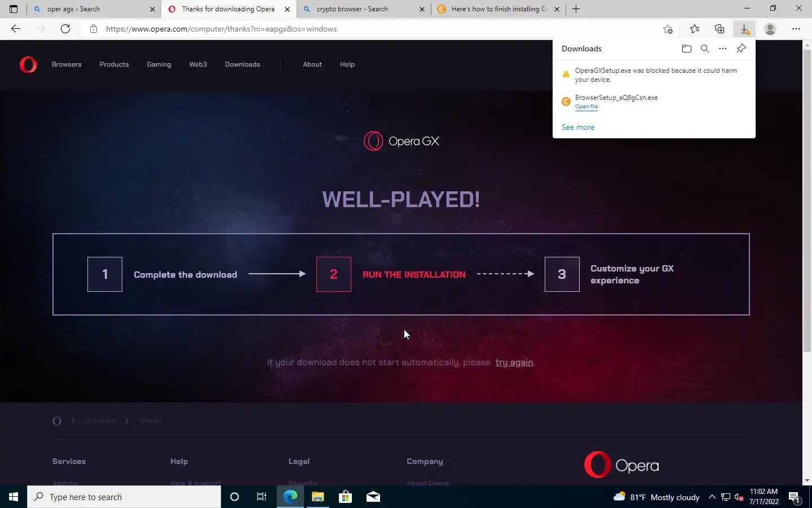Open Edge Settings and more menu
The height and width of the screenshot is (508, 812).
click(796, 29)
